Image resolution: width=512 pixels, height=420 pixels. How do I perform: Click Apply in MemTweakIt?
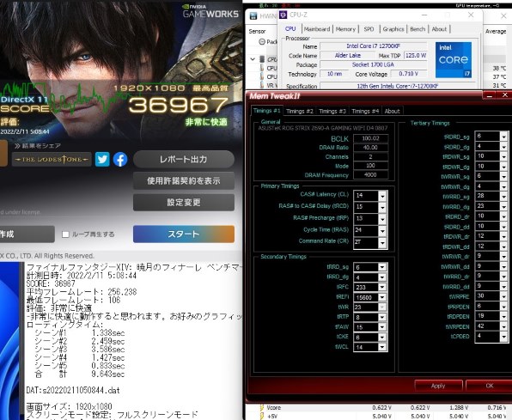(438, 386)
